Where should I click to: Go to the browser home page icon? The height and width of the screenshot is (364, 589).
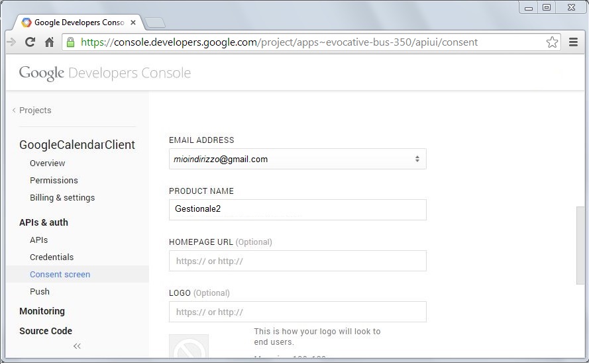tap(49, 42)
